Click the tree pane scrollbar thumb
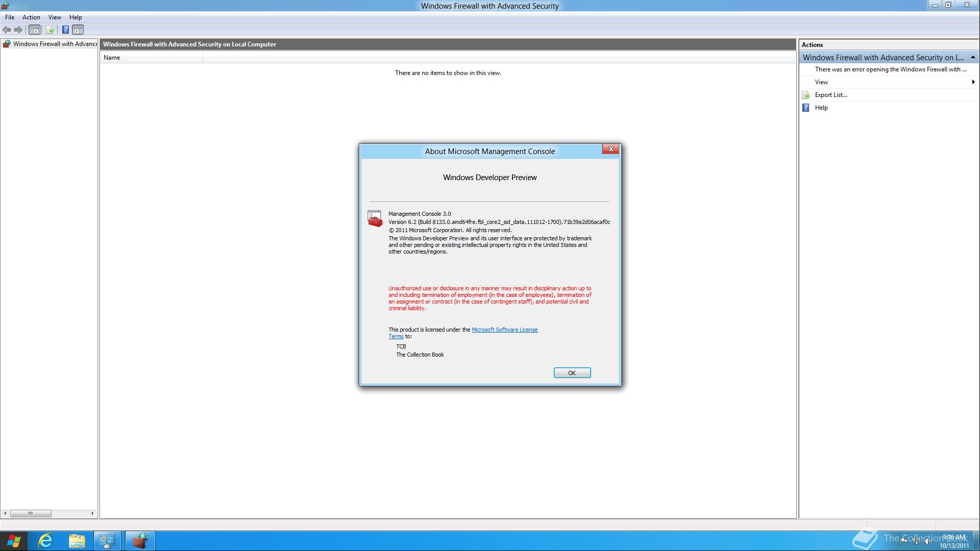 [31, 513]
